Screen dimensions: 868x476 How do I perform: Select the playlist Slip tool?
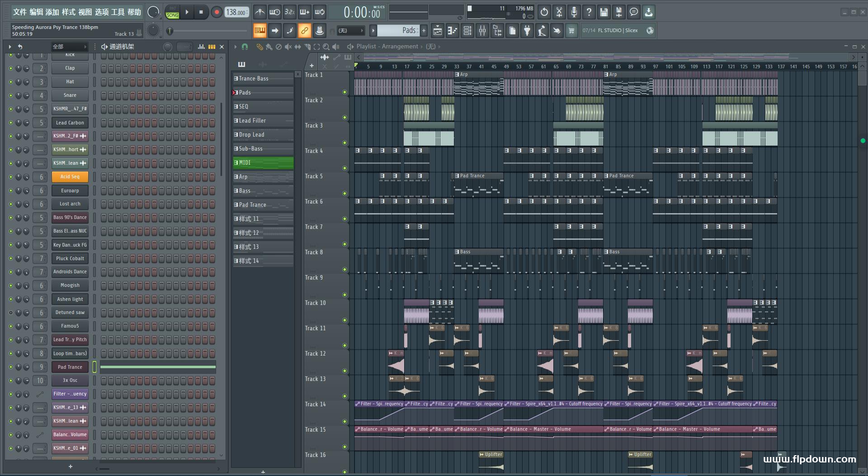(x=297, y=47)
